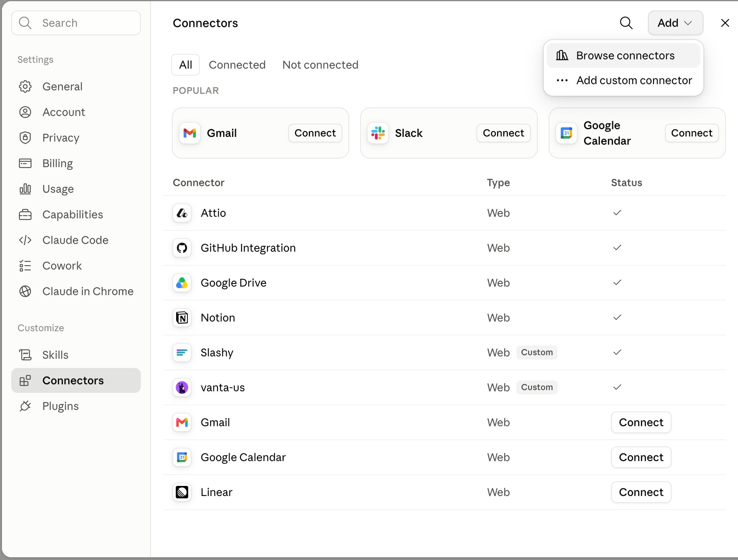Viewport: 738px width, 560px height.
Task: Open Claude in Chrome settings
Action: click(76, 291)
